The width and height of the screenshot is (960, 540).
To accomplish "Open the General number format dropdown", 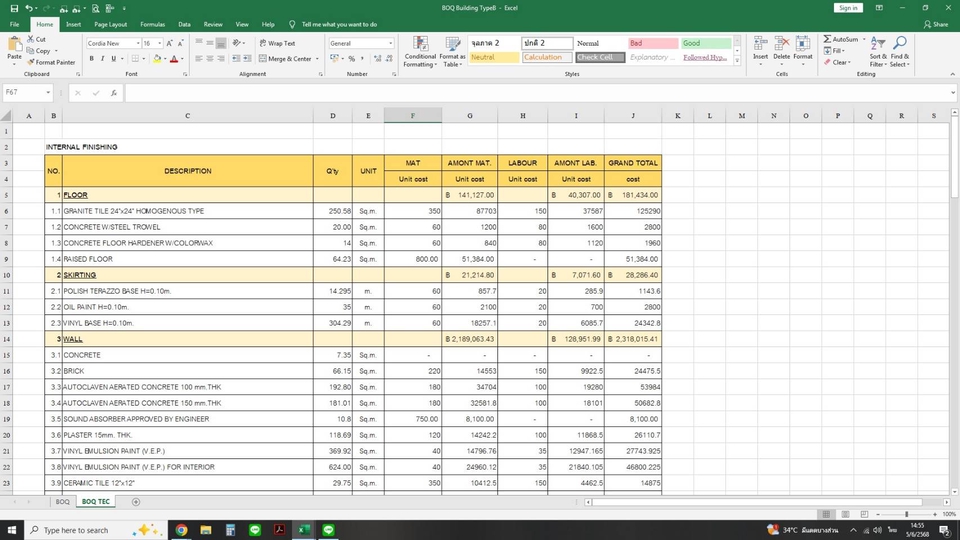I will click(x=391, y=43).
